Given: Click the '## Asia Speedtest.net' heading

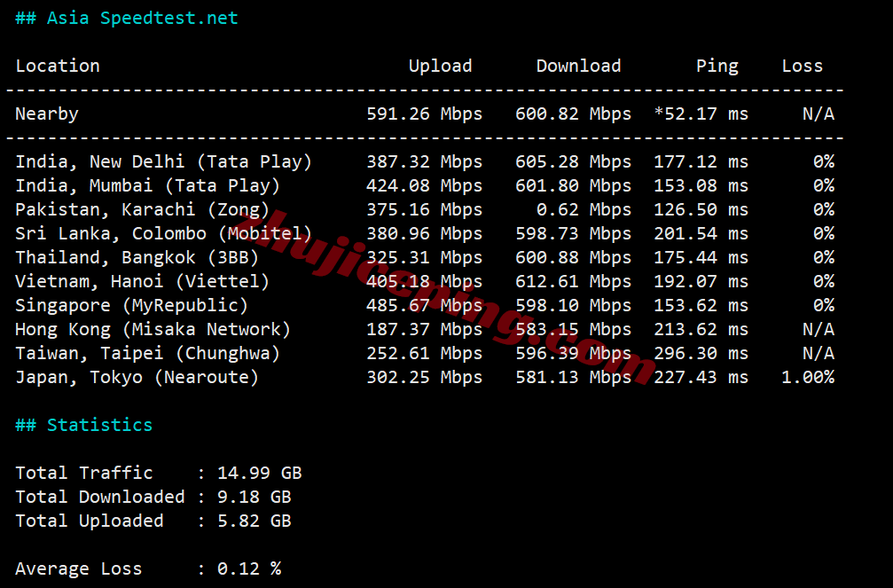Looking at the screenshot, I should 127,19.
